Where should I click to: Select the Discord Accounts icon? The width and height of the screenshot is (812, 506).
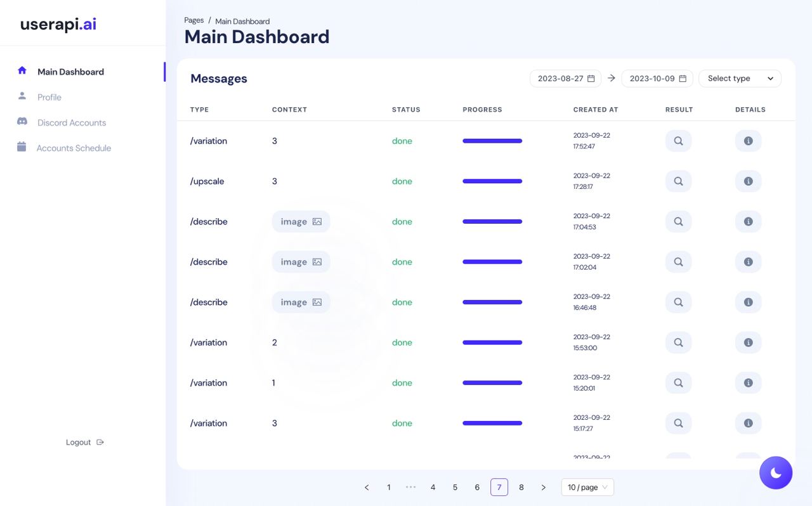(21, 122)
